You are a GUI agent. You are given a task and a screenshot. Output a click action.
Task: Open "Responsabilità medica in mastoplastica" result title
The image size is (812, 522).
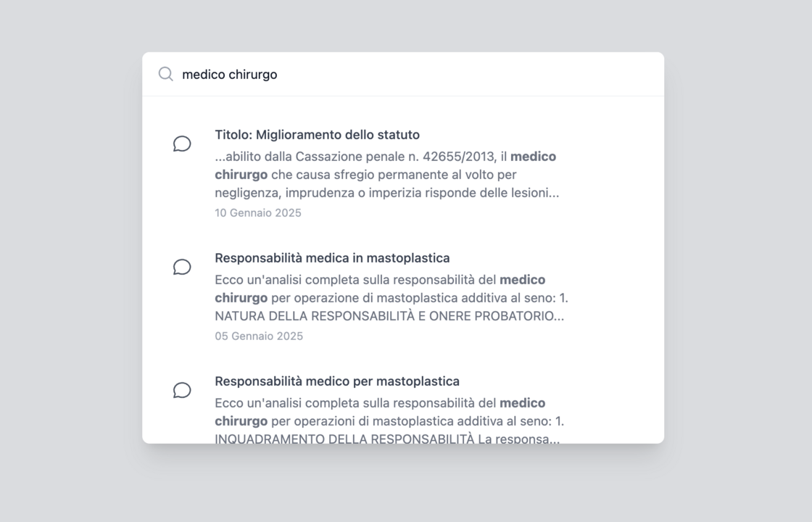point(332,258)
